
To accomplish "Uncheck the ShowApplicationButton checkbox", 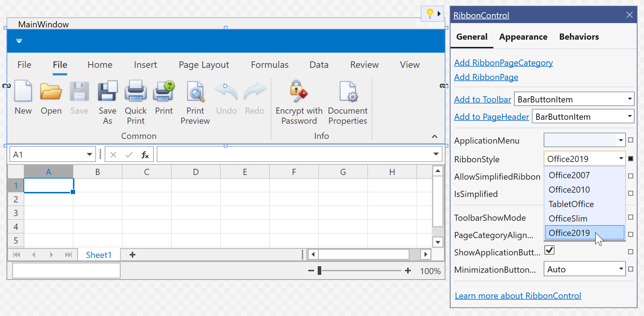I will (549, 250).
